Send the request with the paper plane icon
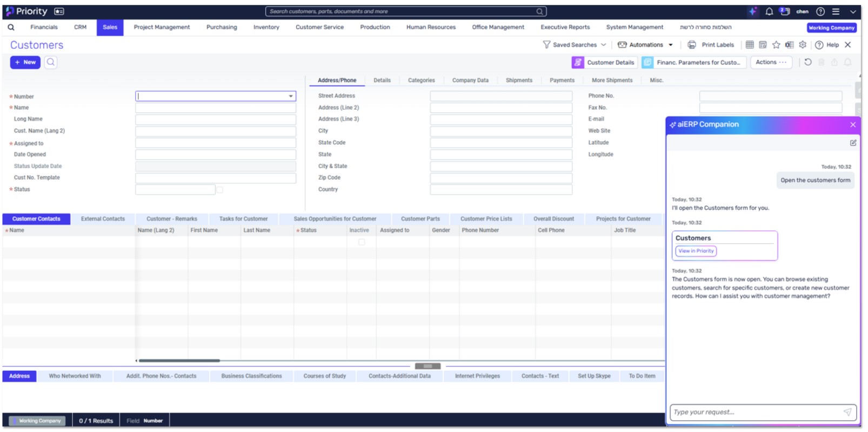868x432 pixels. point(847,413)
